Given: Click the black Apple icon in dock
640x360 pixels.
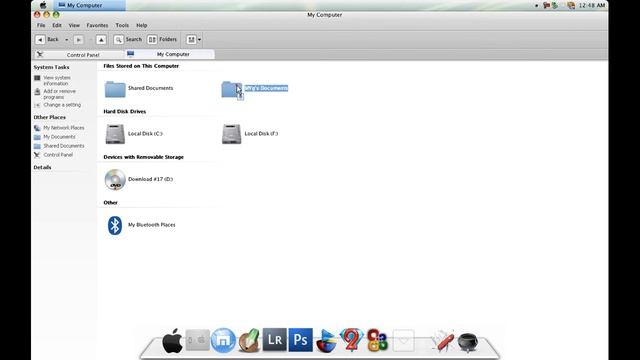Looking at the screenshot, I should point(172,340).
